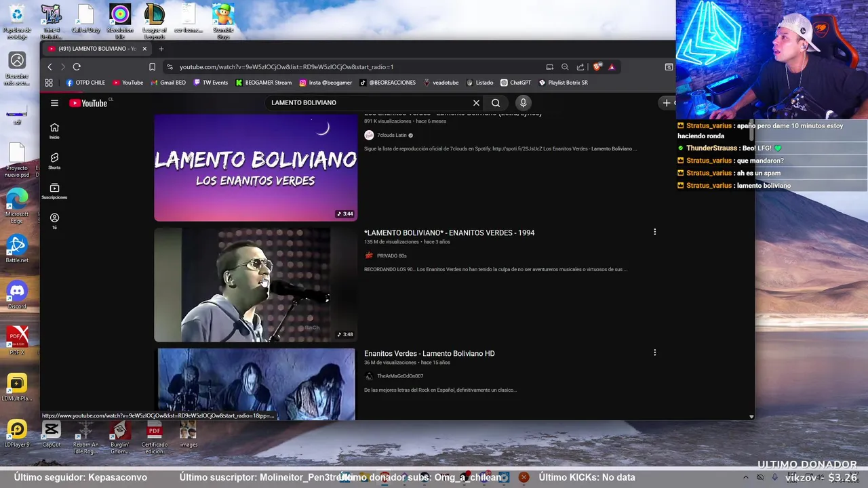Open Brave Shields lion icon
Image resolution: width=868 pixels, height=488 pixels.
click(x=597, y=66)
